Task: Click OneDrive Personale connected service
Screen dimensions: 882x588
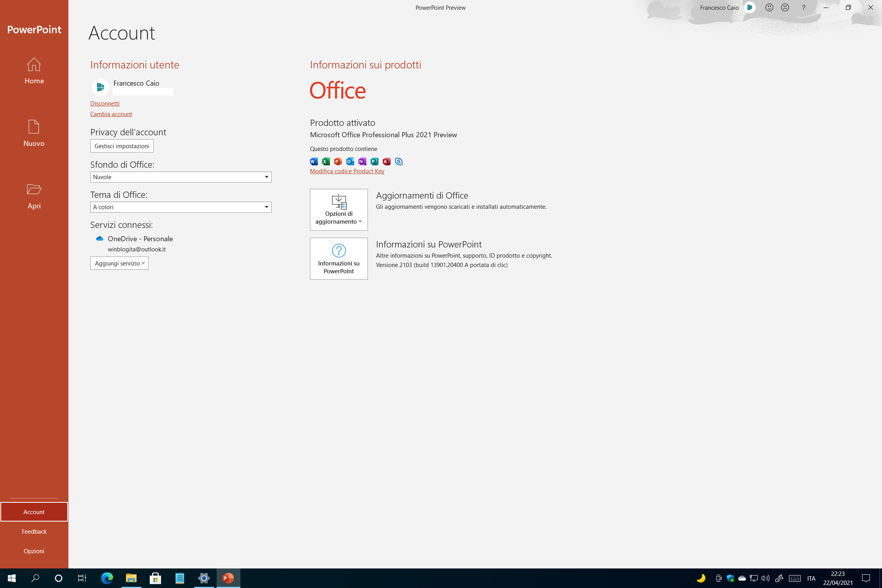Action: coord(140,238)
